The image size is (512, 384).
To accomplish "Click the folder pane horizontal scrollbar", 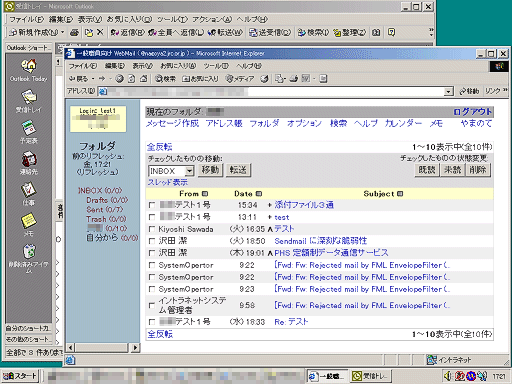I will tap(103, 348).
